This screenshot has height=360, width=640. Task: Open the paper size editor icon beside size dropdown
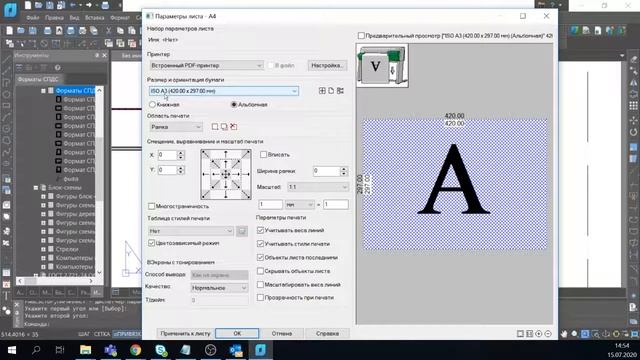click(x=322, y=91)
